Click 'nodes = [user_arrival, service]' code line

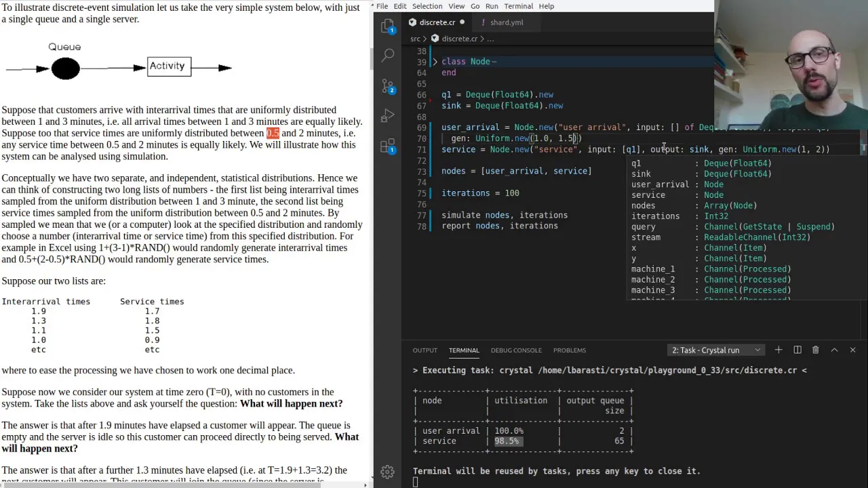click(x=517, y=171)
